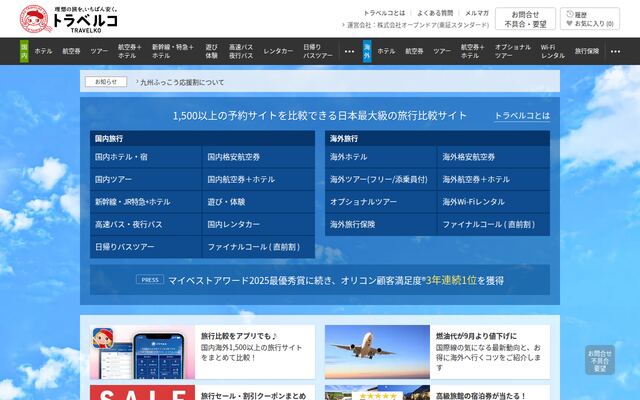The width and height of the screenshot is (640, 400).
Task: Open 航空券＋ホテル in domestic navigation
Action: coord(130,51)
